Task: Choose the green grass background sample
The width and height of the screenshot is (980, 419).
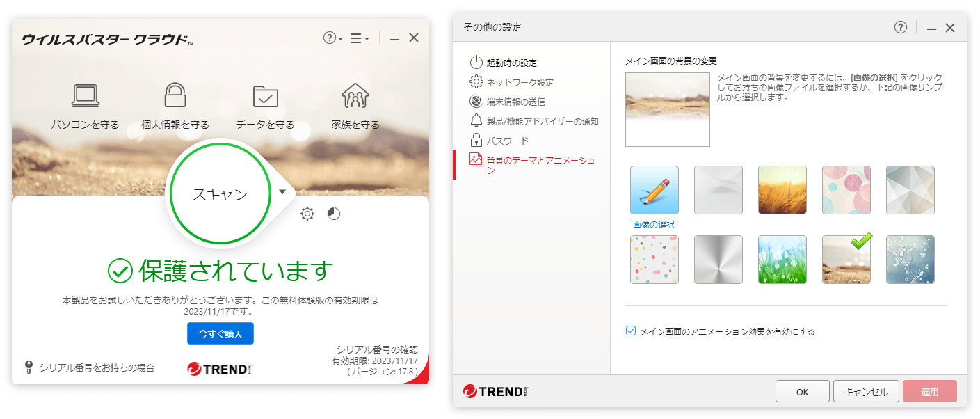Action: tap(782, 260)
